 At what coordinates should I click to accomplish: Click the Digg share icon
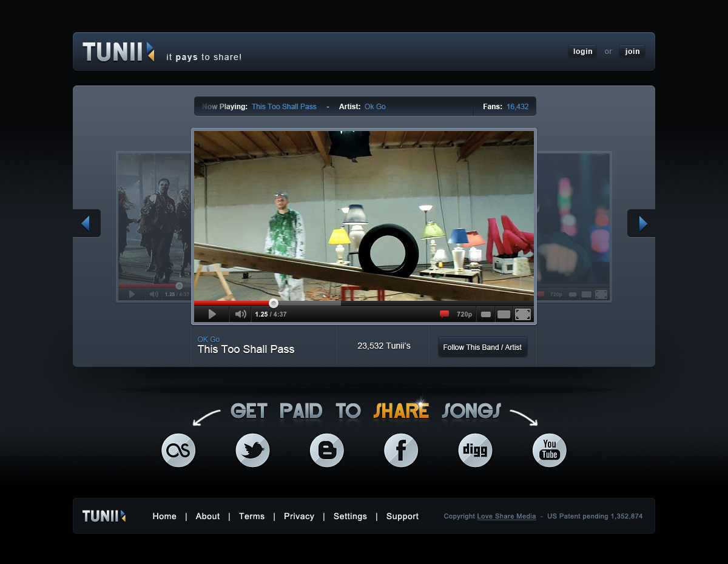pyautogui.click(x=475, y=450)
